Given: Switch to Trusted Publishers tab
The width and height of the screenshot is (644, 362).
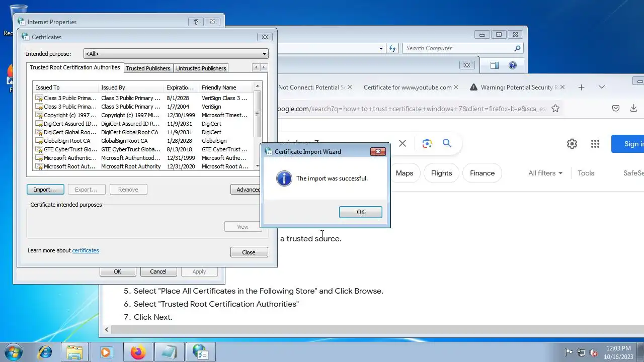Looking at the screenshot, I should (x=148, y=68).
